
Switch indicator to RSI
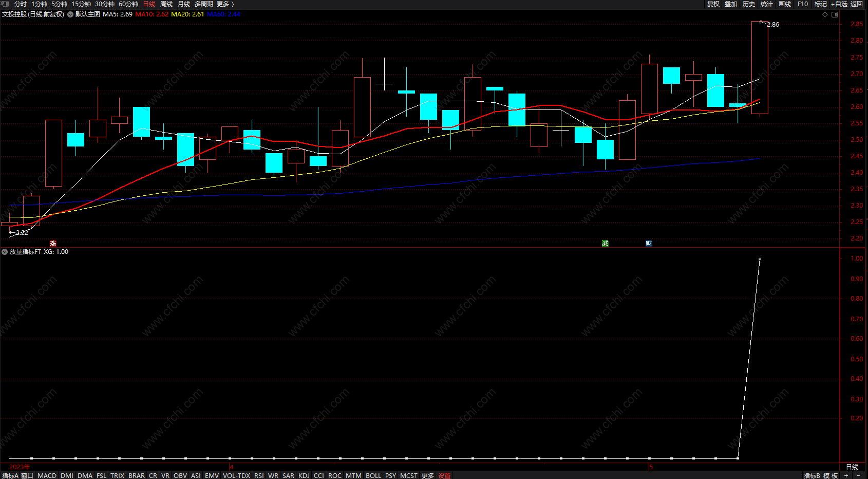[259, 475]
